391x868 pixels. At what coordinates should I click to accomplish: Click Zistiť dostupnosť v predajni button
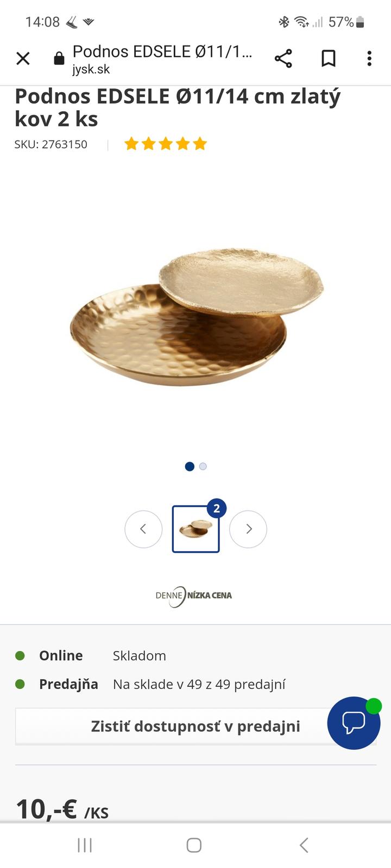pyautogui.click(x=195, y=726)
